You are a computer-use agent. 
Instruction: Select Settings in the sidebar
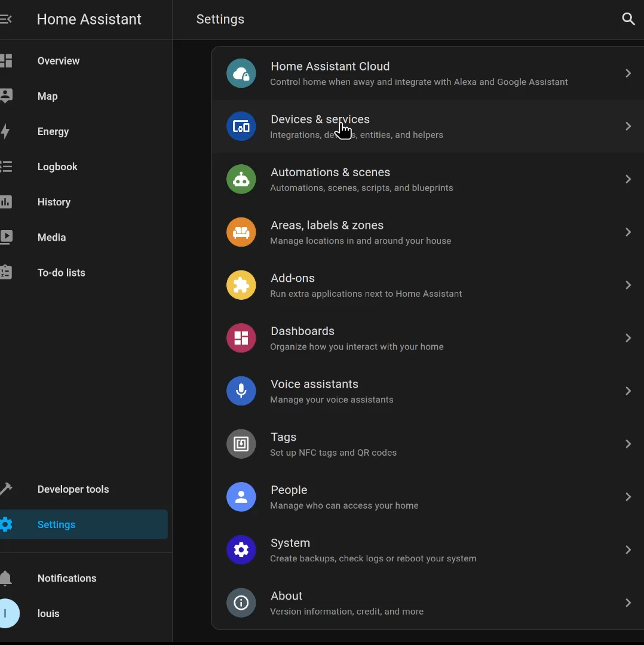[x=84, y=524]
